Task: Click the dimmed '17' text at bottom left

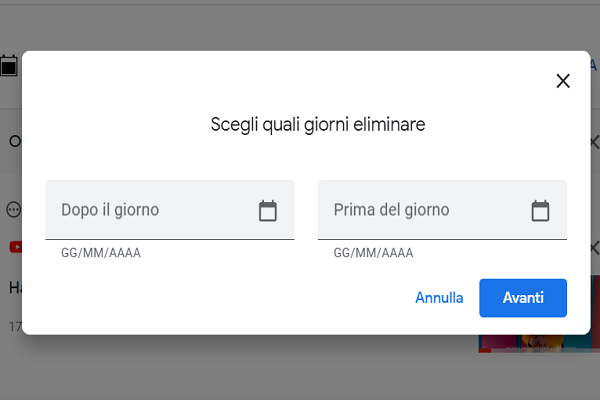Action: click(14, 327)
